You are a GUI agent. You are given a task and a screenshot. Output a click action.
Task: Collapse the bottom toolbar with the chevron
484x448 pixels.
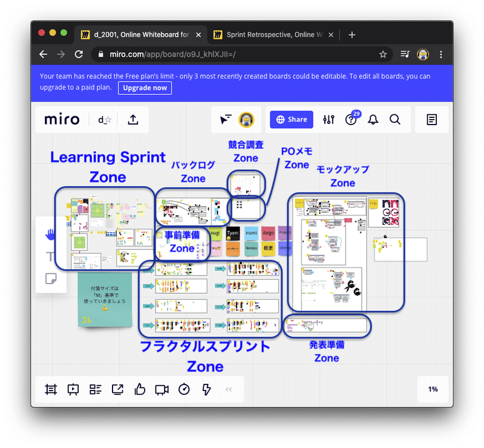(x=229, y=389)
